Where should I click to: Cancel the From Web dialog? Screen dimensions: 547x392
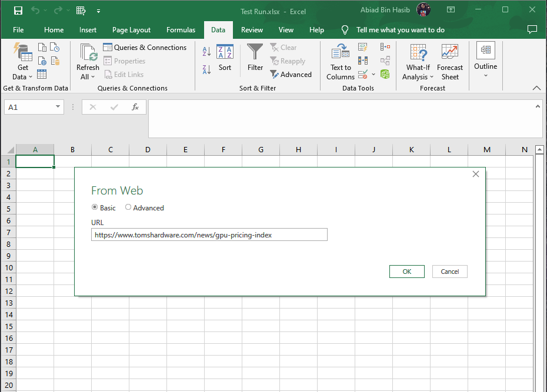(450, 272)
